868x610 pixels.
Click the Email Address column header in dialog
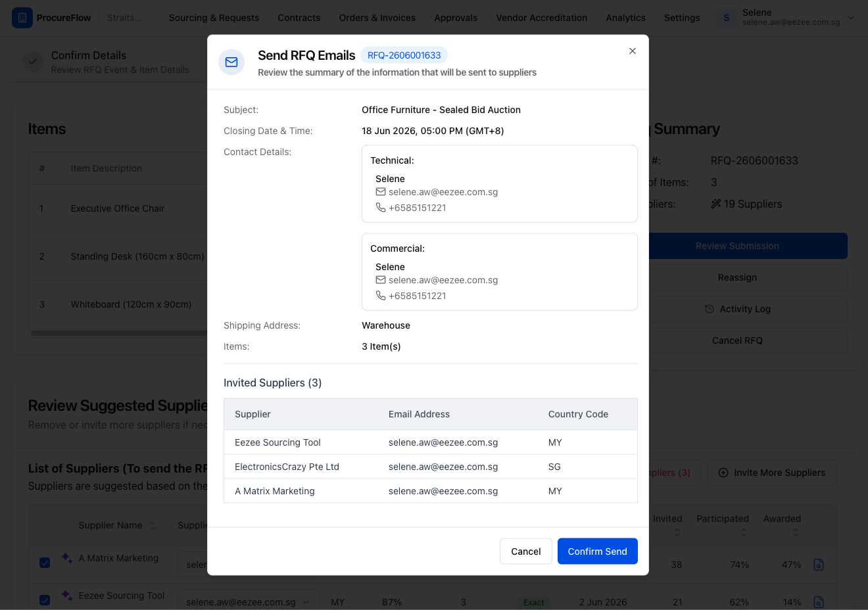419,414
